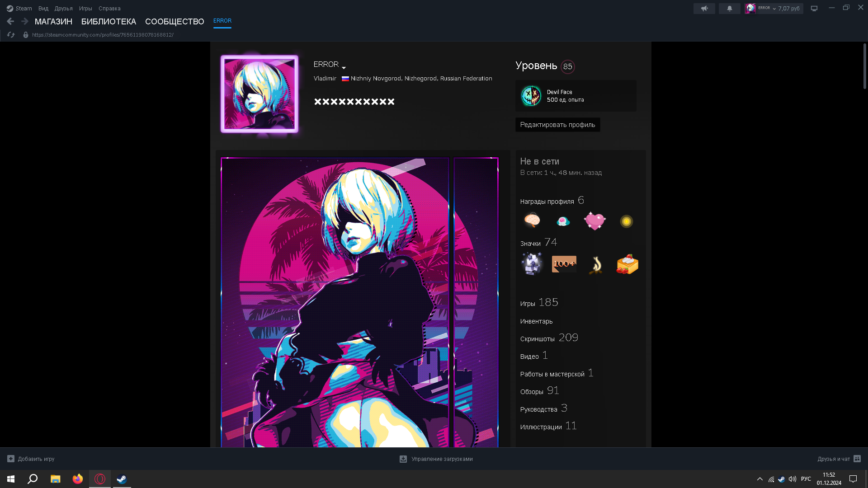Open the Обзоры 91 link

point(540,391)
